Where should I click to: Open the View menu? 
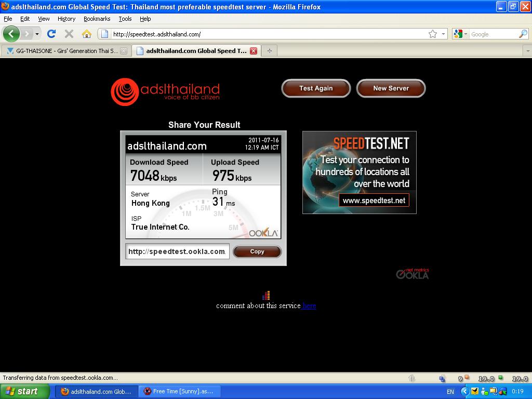44,19
